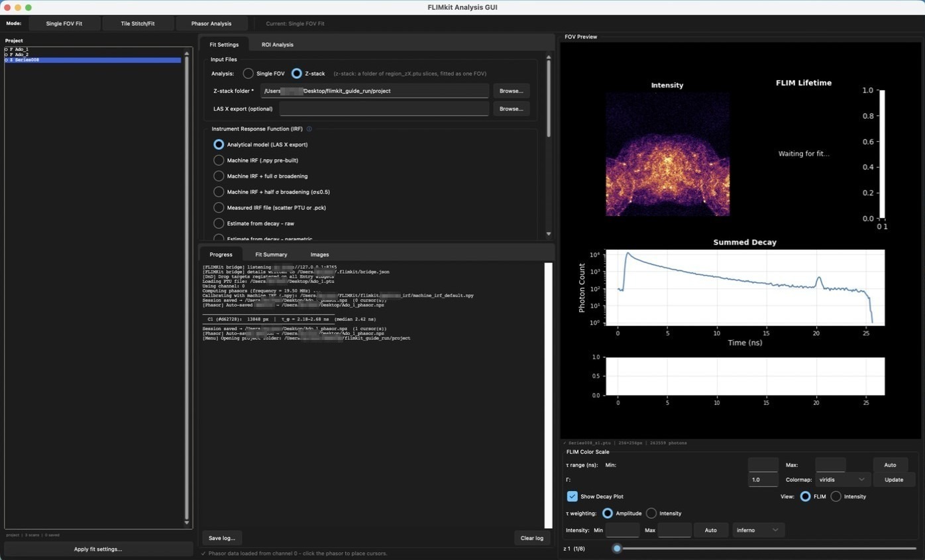
Task: Click the z-slice slider handle
Action: (x=617, y=548)
